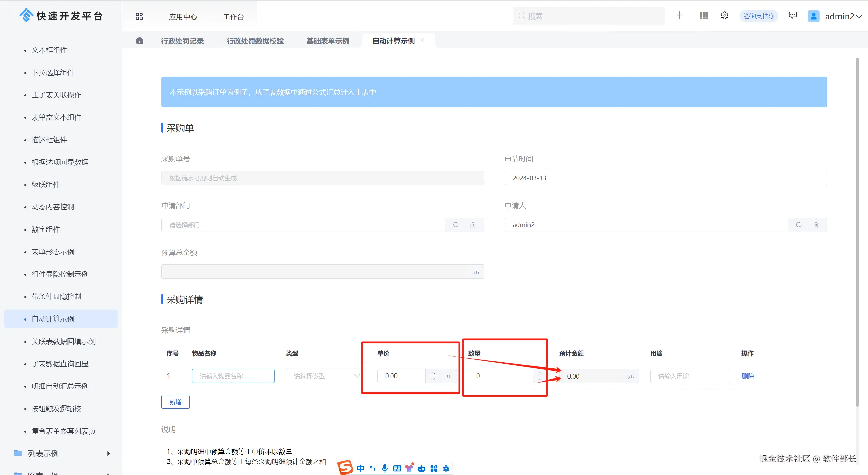Click the page vertical scrollbar

coord(857,231)
